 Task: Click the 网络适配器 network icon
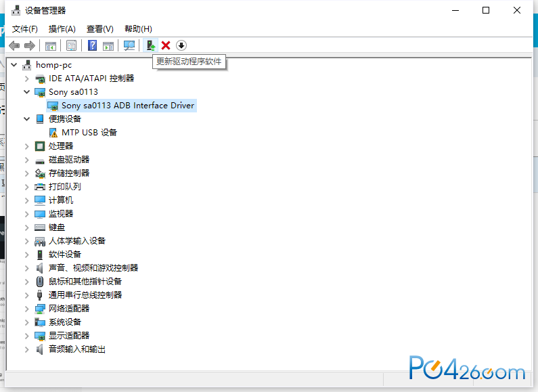click(x=40, y=309)
